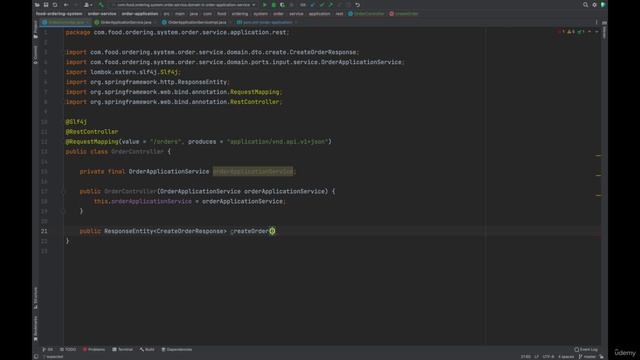
Task: Click the OrderController class name on line 13
Action: point(137,151)
